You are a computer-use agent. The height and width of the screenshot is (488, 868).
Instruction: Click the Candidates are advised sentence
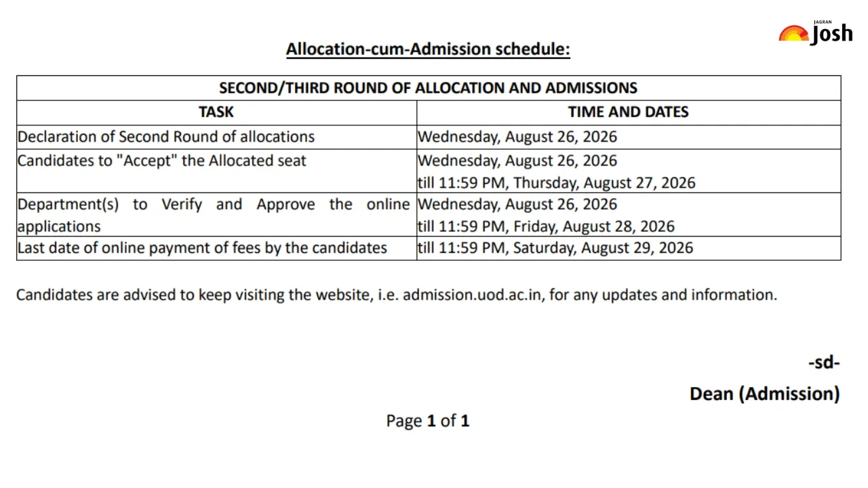click(x=397, y=296)
